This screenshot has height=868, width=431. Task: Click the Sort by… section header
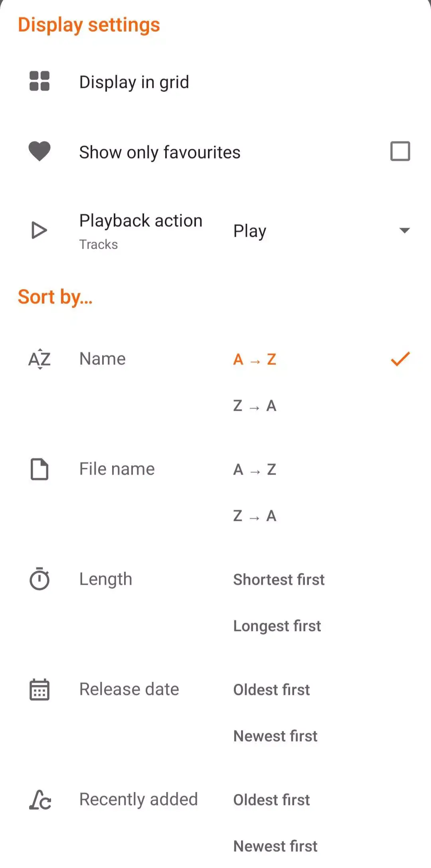[x=55, y=296]
